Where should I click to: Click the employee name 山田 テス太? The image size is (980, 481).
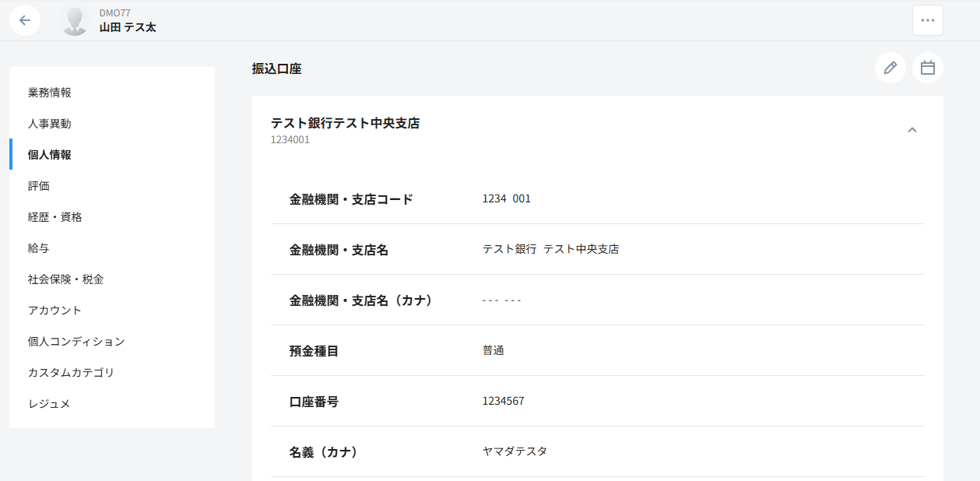pyautogui.click(x=128, y=27)
